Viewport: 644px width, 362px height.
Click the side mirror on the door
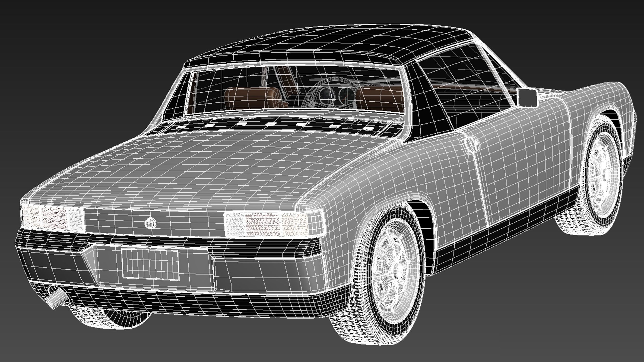527,97
